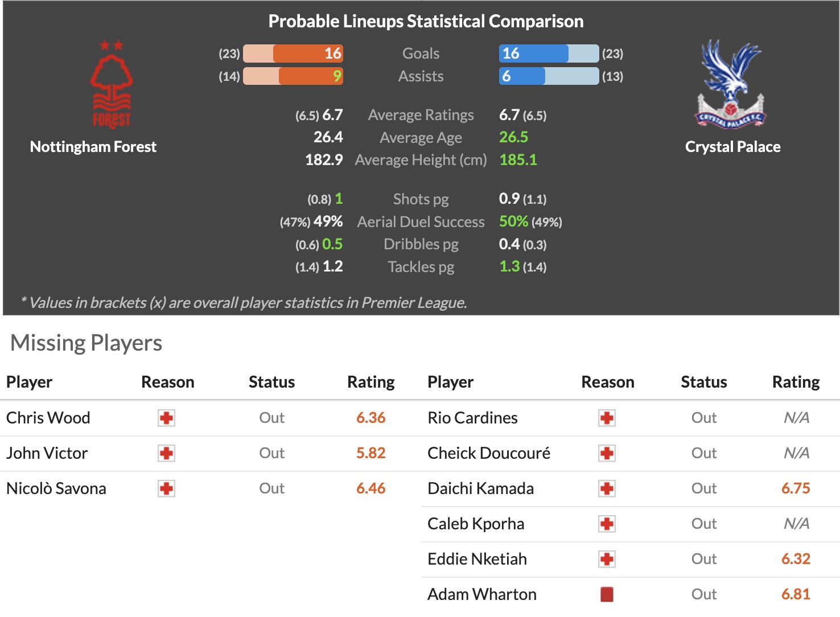Select the Nottingham Forest team name

click(x=93, y=147)
